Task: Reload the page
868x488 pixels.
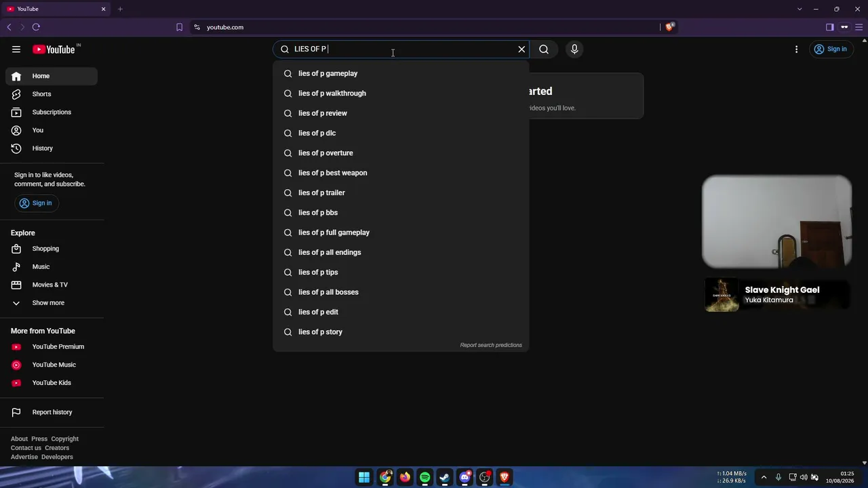Action: click(36, 27)
